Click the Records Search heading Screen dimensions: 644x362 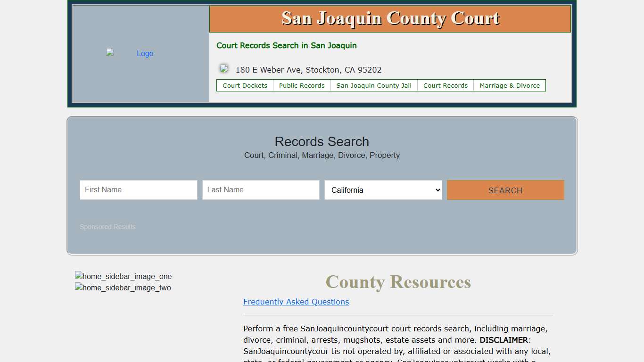(322, 141)
